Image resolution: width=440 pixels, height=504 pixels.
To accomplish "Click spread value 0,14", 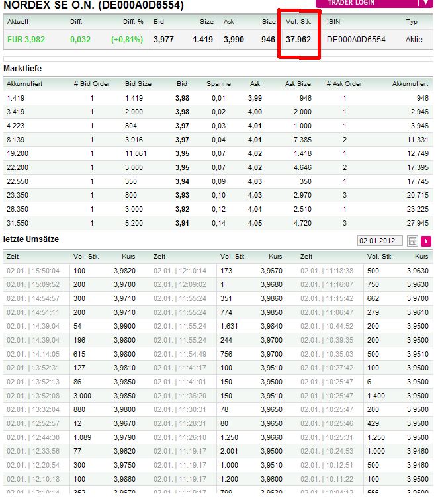I will coord(219,223).
